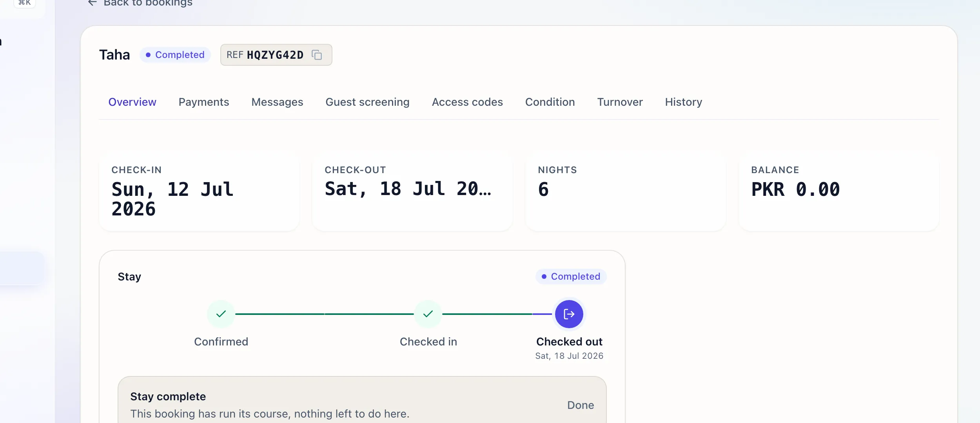
Task: Switch to Access codes tab
Action: (x=467, y=102)
